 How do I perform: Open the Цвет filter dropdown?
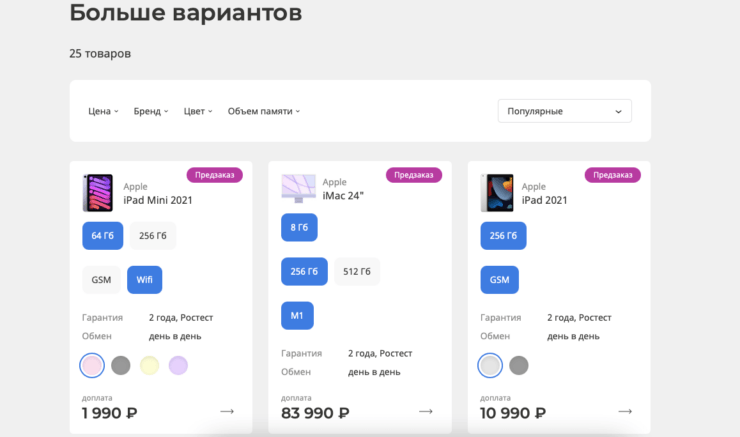pyautogui.click(x=198, y=111)
